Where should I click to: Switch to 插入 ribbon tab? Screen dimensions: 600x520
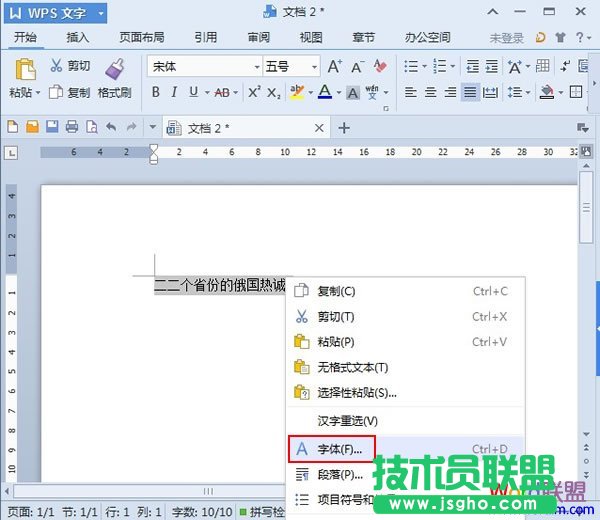(78, 37)
